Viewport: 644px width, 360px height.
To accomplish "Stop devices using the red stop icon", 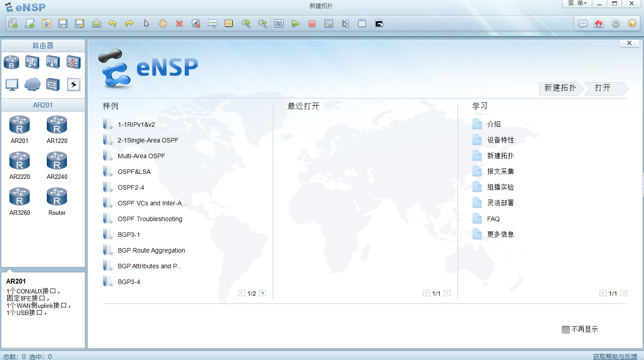I will tap(312, 23).
